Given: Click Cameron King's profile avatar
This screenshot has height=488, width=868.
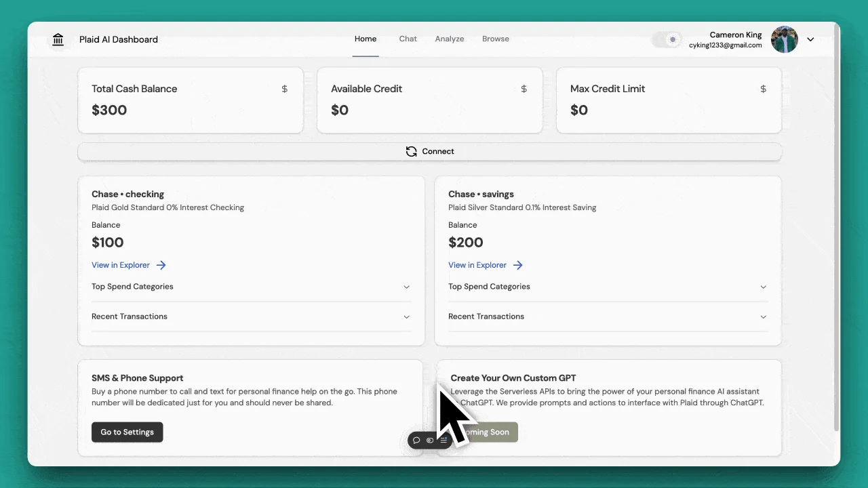Looking at the screenshot, I should 785,39.
